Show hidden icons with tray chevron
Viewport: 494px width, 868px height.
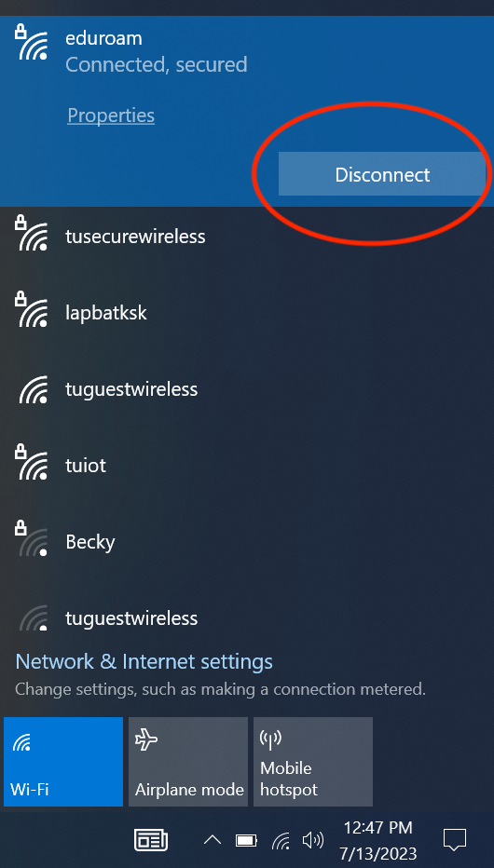pyautogui.click(x=213, y=841)
